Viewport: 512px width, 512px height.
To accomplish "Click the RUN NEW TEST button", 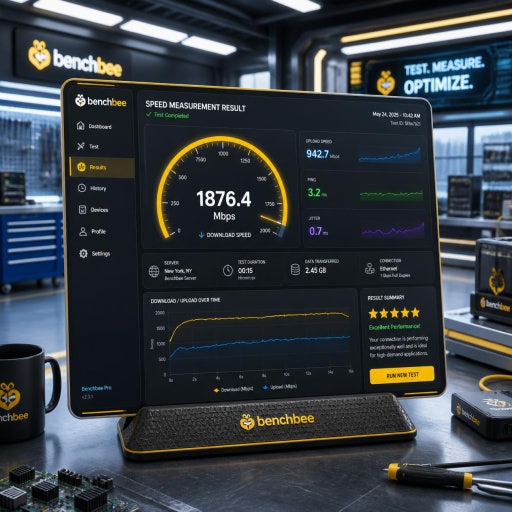I will click(x=402, y=375).
